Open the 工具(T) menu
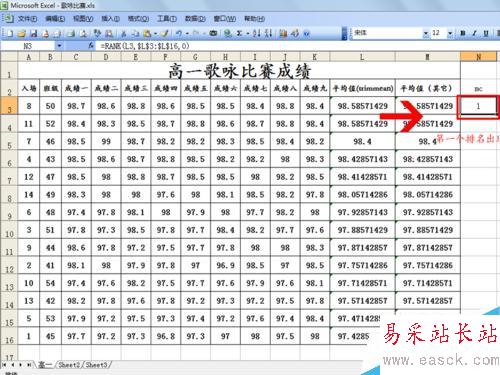This screenshot has height=375, width=500. pos(167,19)
